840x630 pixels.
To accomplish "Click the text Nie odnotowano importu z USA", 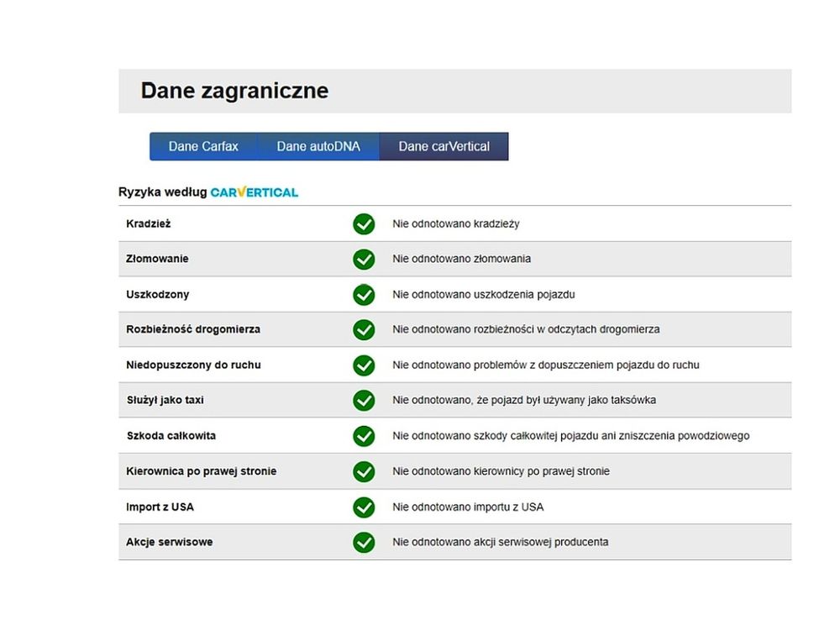I will (x=468, y=507).
